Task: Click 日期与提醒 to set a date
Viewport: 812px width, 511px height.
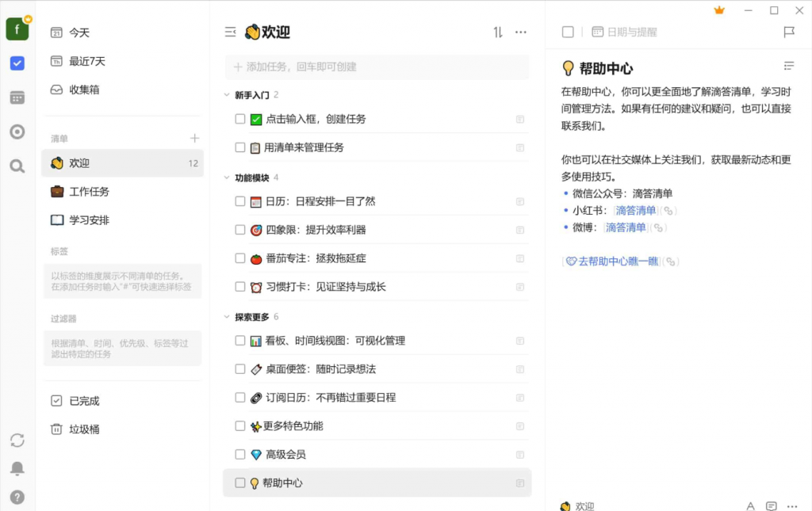Action: point(631,32)
